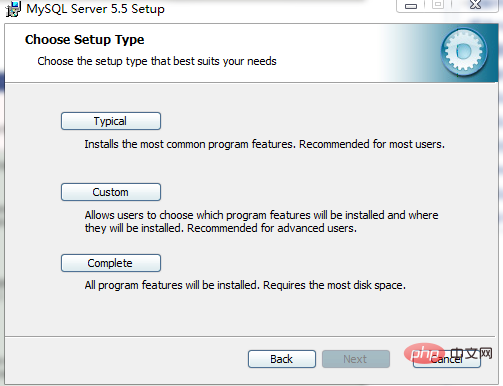Select the Custom setup type

111,192
